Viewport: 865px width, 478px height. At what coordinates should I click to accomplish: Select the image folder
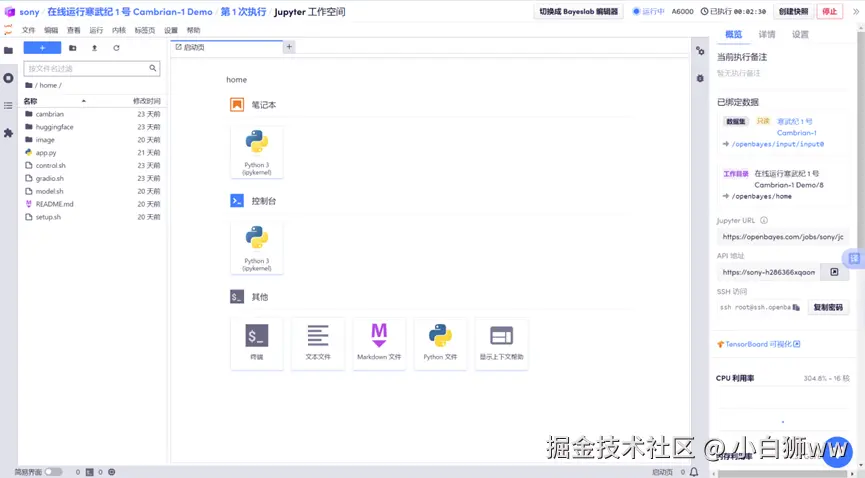pyautogui.click(x=93, y=140)
